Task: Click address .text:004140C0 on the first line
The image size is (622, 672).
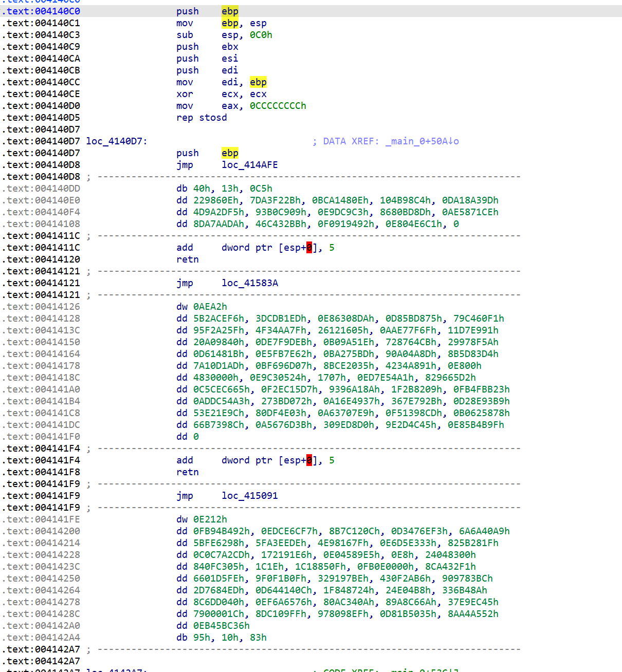Action: click(41, 11)
